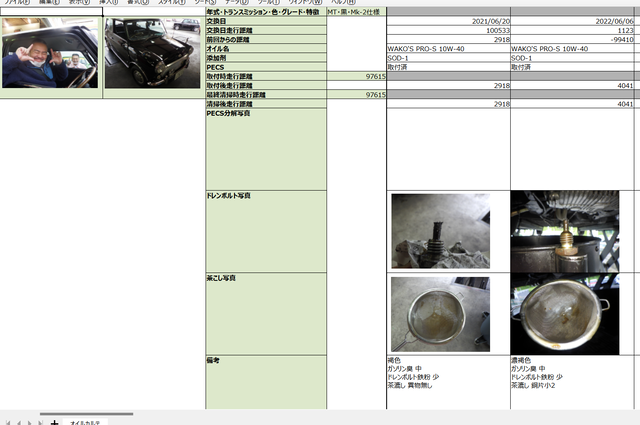This screenshot has width=640, height=425.
Task: Click the 1123 mileage cell
Action: tap(572, 30)
